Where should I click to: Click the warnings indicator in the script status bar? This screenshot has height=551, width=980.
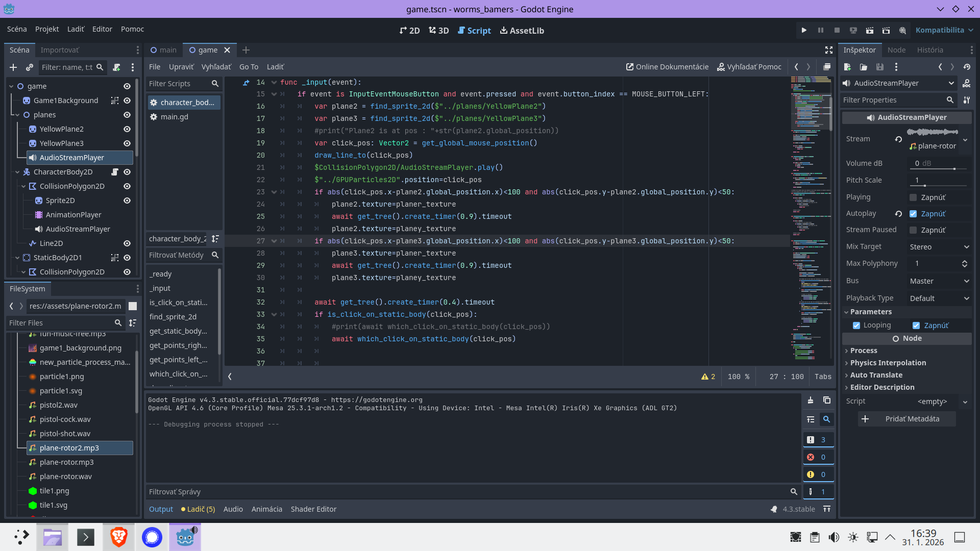(708, 377)
